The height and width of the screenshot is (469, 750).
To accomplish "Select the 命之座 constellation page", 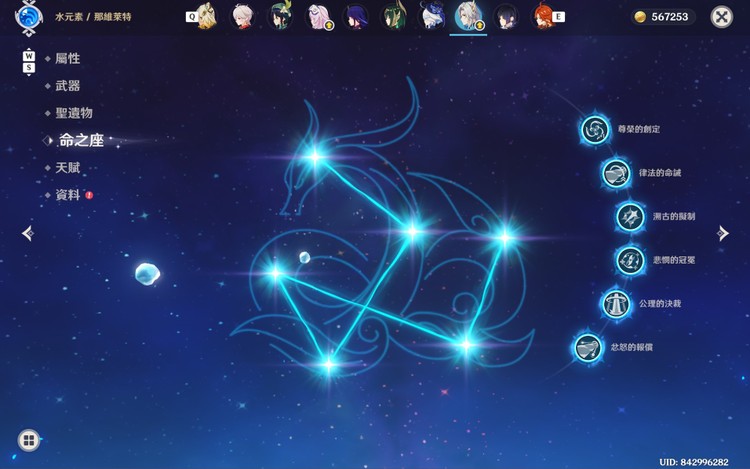I will coord(81,140).
